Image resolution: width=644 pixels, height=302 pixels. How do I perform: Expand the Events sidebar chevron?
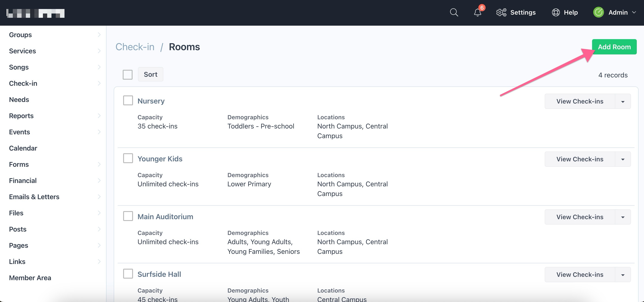click(x=99, y=132)
